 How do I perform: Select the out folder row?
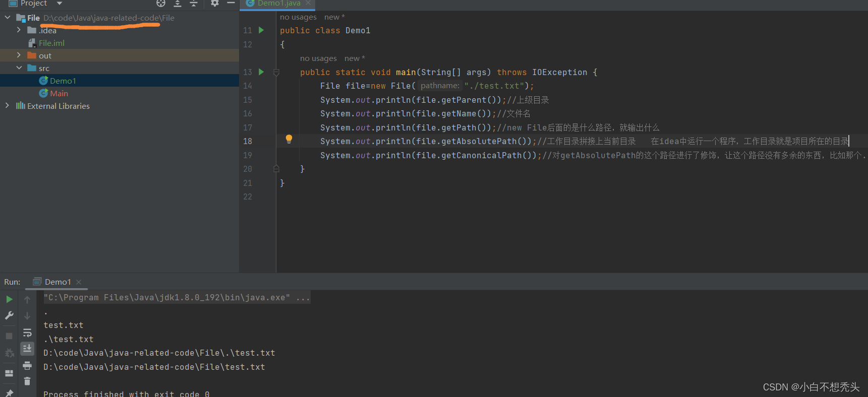pyautogui.click(x=120, y=55)
